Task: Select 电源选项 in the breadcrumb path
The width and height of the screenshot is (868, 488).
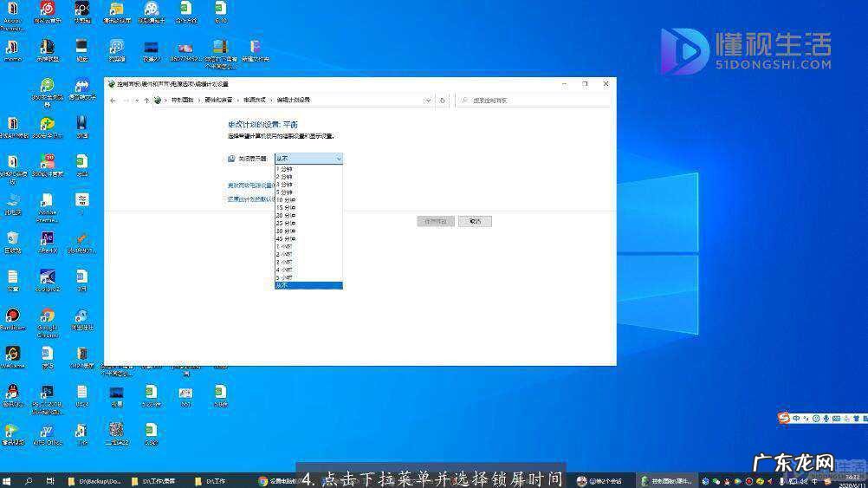Action: [256, 101]
